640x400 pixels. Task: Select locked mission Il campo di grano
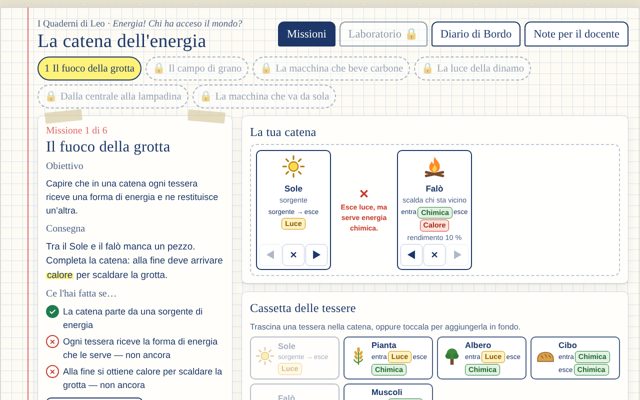[x=197, y=68]
